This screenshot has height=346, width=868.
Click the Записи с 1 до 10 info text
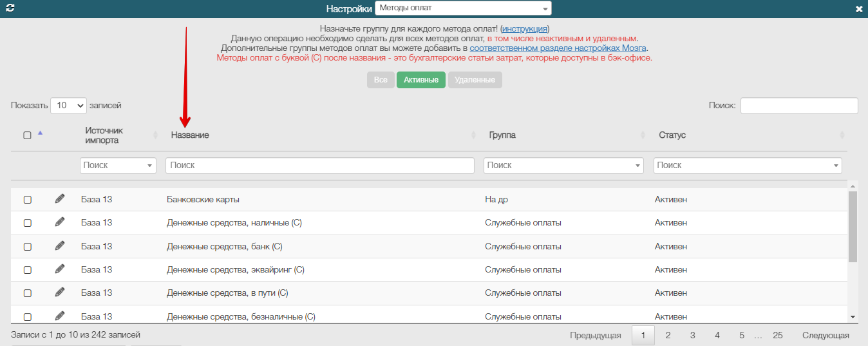click(x=75, y=335)
